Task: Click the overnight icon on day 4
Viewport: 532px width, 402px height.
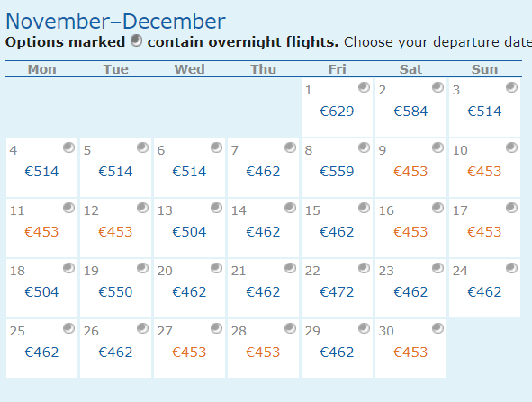Action: 69,147
